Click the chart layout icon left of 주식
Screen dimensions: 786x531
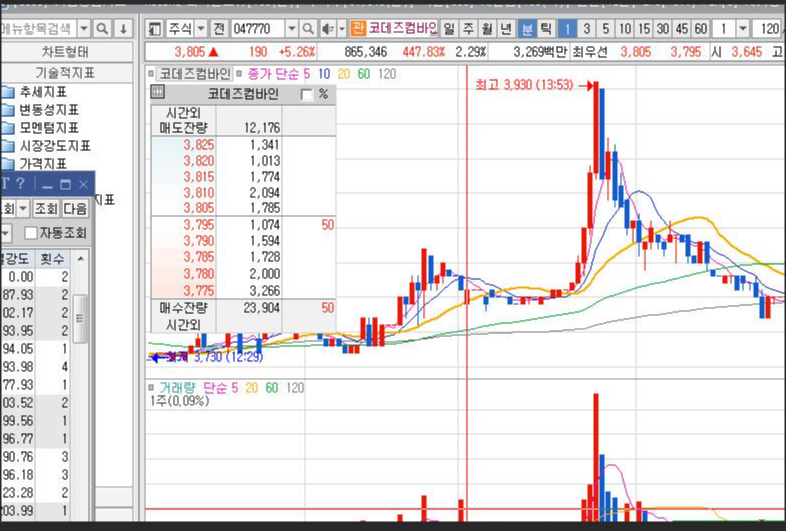point(154,29)
